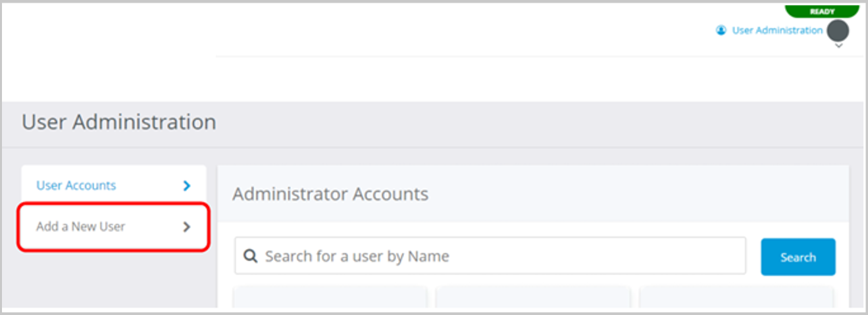Click the blue chevron beside User Accounts

point(187,186)
